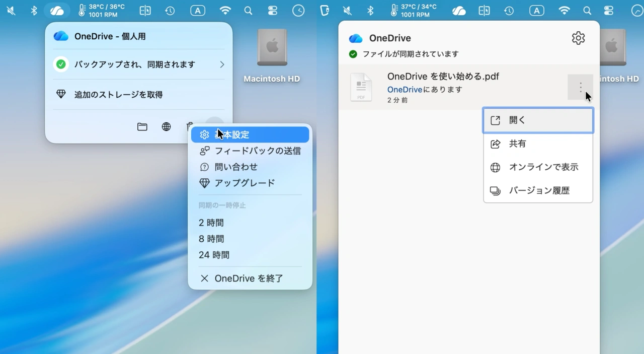
Task: Click the temperature and fan speed indicator
Action: (x=101, y=10)
